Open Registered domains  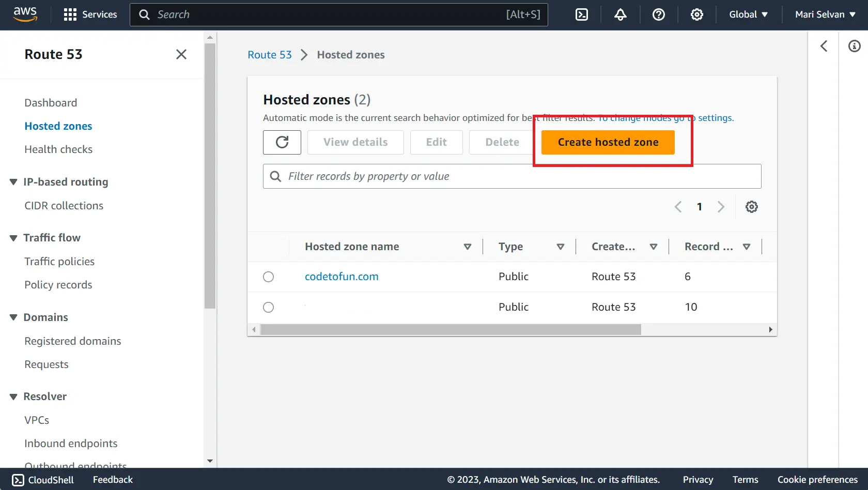pyautogui.click(x=73, y=341)
